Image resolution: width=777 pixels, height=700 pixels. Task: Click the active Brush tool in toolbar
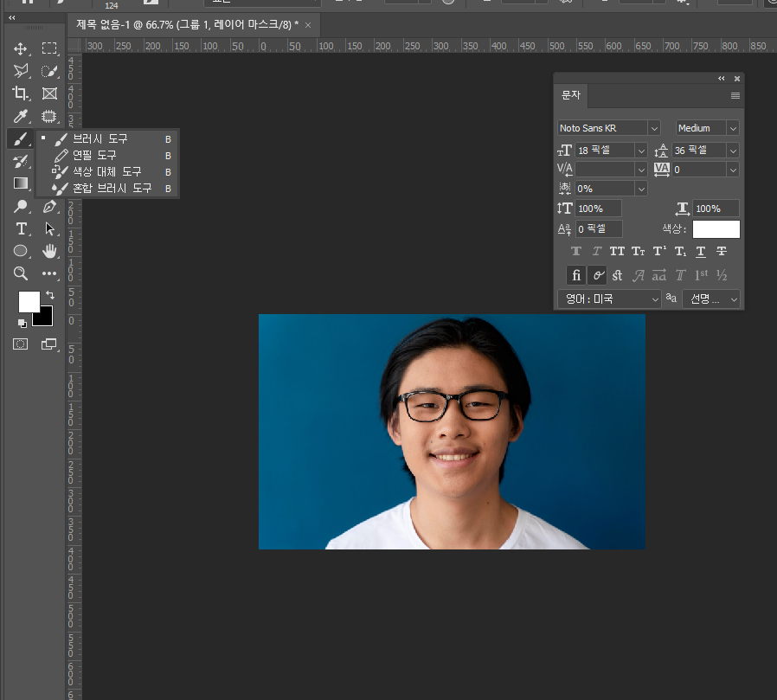tap(20, 138)
